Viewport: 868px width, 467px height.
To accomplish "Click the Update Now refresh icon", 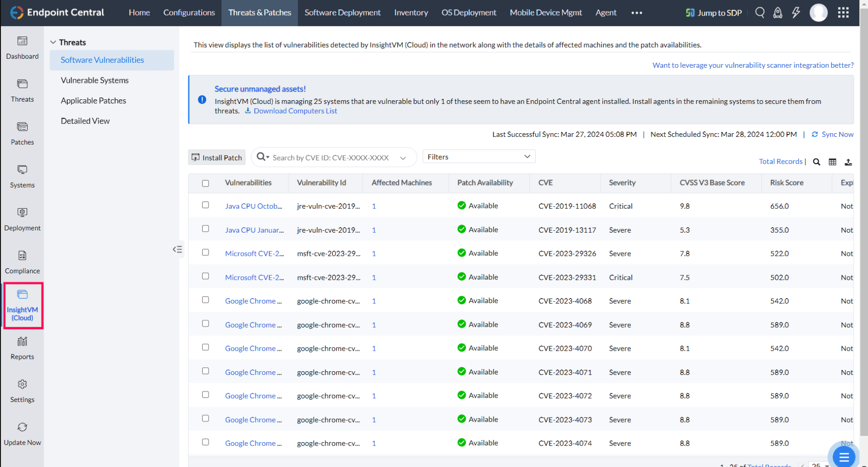I will (x=22, y=427).
